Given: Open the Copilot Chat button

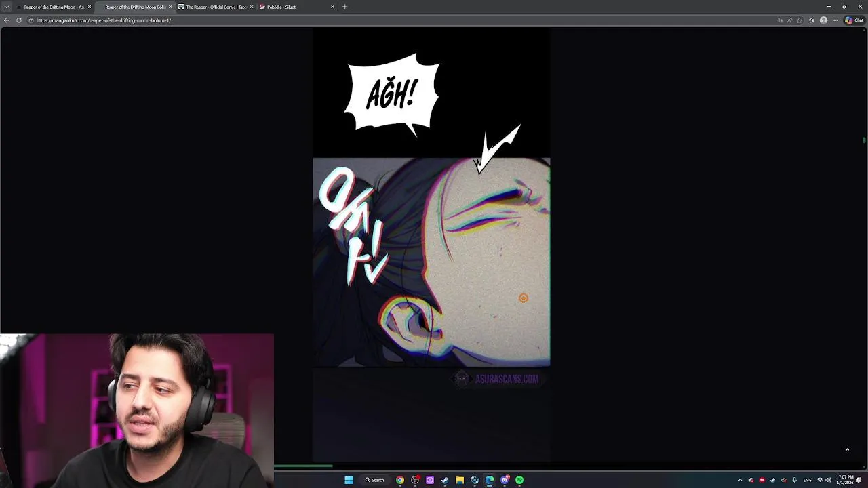Looking at the screenshot, I should click(854, 20).
